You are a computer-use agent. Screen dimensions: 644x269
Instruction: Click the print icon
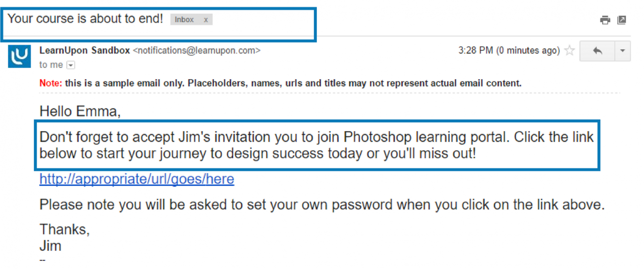click(x=605, y=20)
